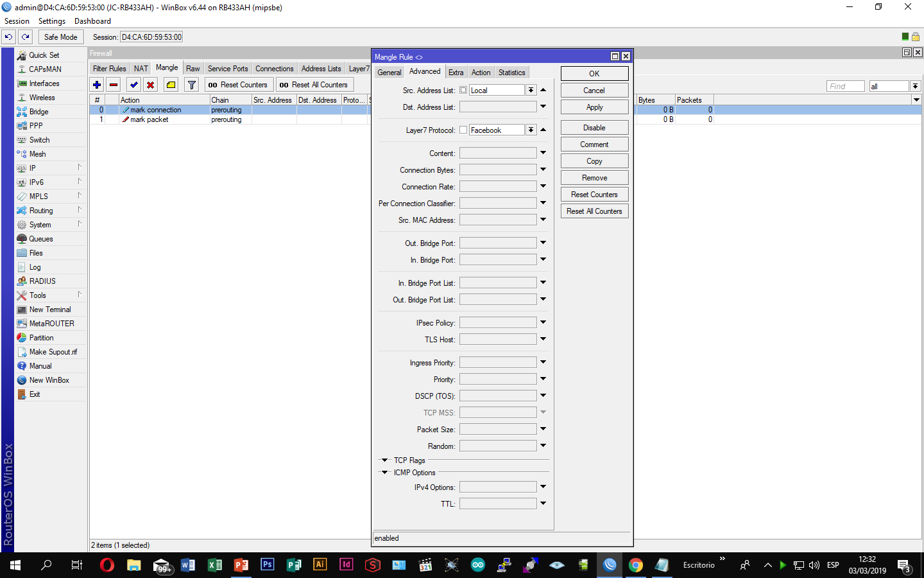Expand the ICMP Options section

tap(385, 473)
